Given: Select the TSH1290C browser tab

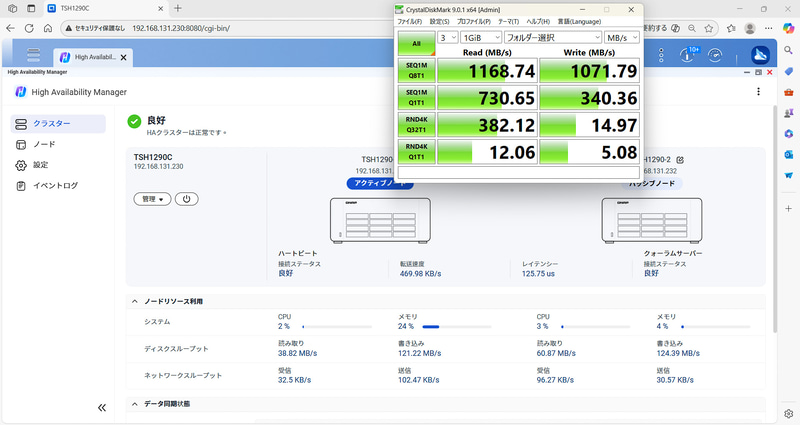Looking at the screenshot, I should [105, 8].
